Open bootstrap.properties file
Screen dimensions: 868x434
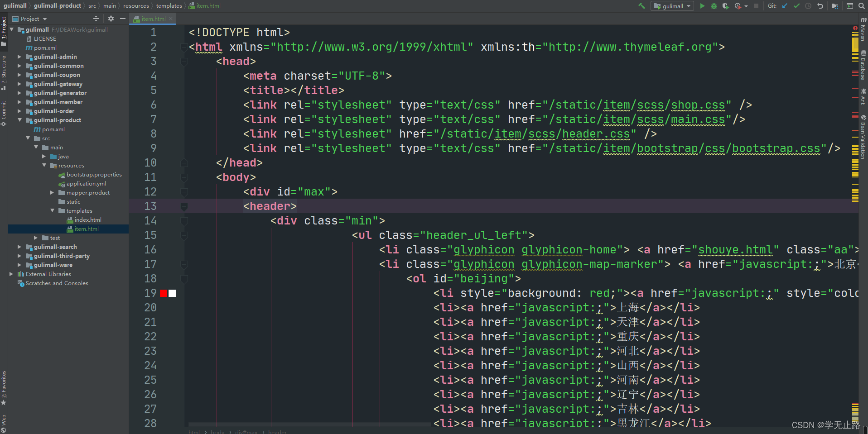94,175
